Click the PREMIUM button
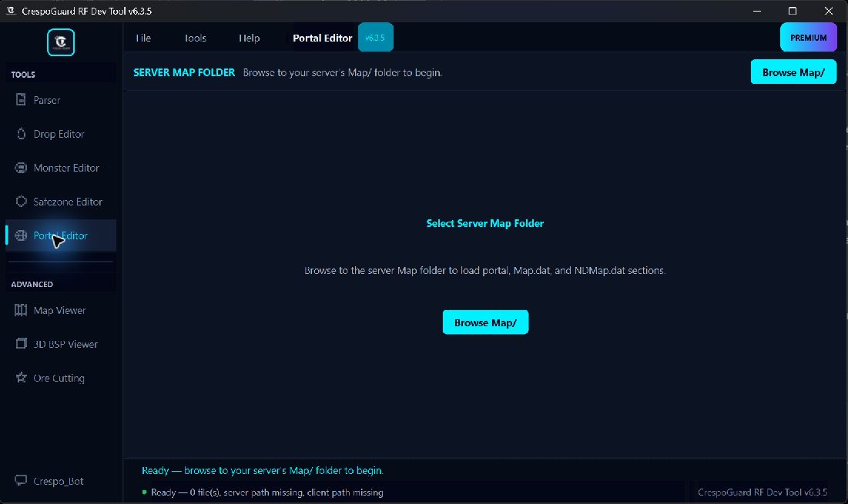This screenshot has width=848, height=504. coord(809,37)
